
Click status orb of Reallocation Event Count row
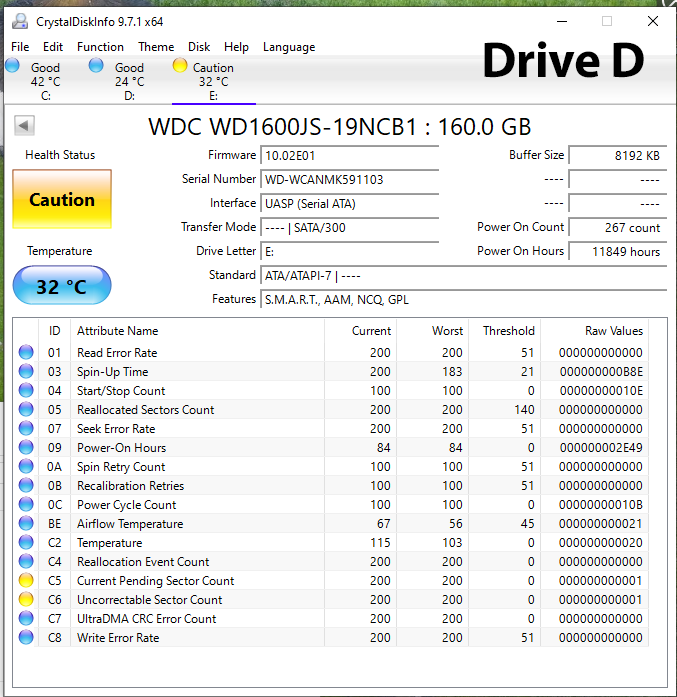coord(26,561)
